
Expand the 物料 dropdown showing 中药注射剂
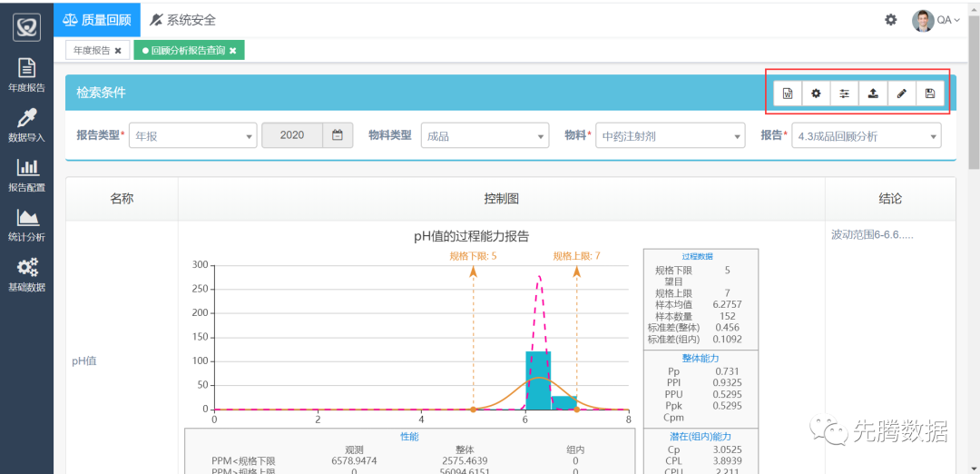tap(670, 135)
